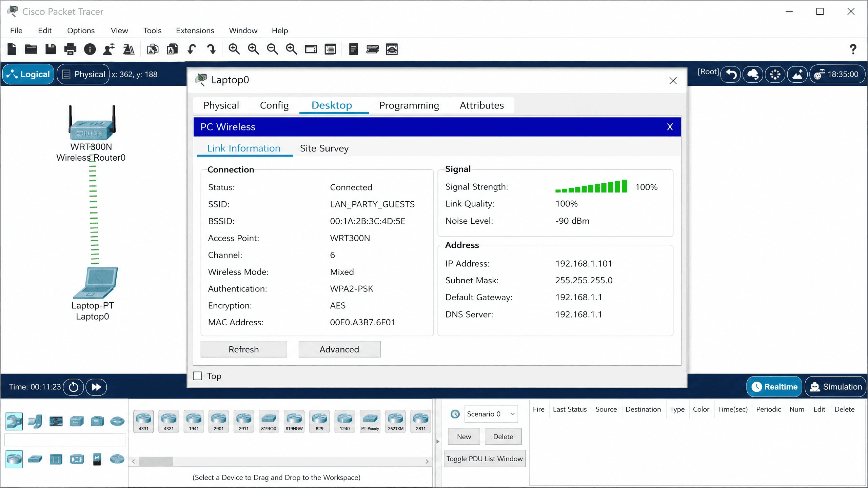Click New scenario button
Image resolution: width=868 pixels, height=488 pixels.
464,436
